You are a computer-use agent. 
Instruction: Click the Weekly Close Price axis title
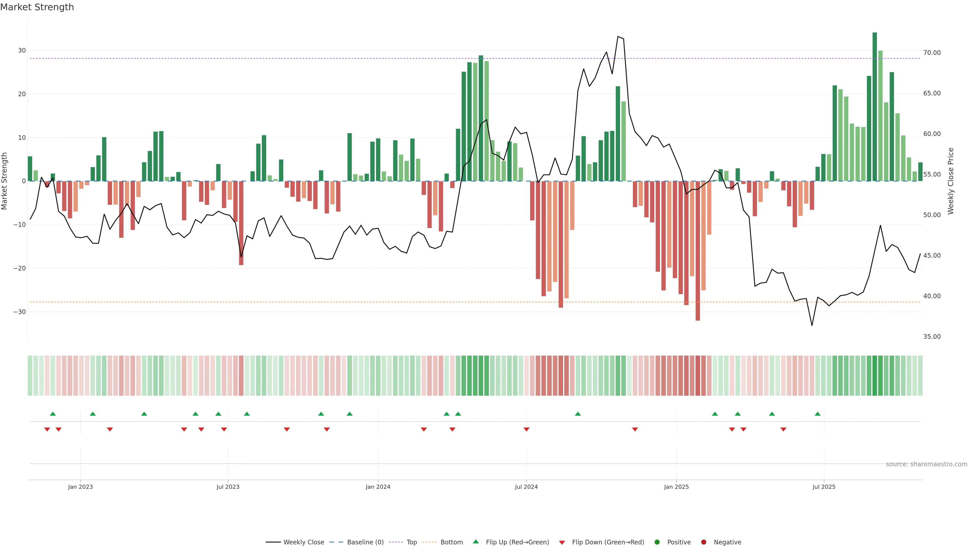[x=951, y=181]
